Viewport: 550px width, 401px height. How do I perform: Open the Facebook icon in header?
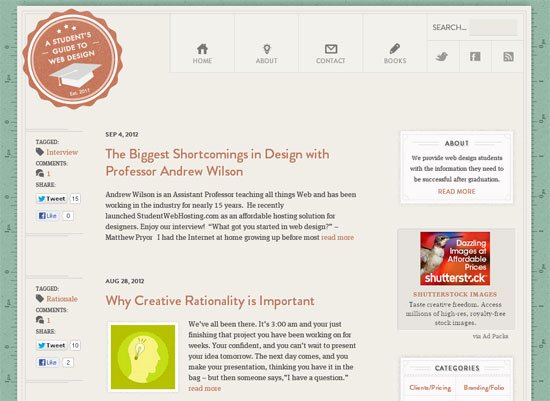point(475,56)
